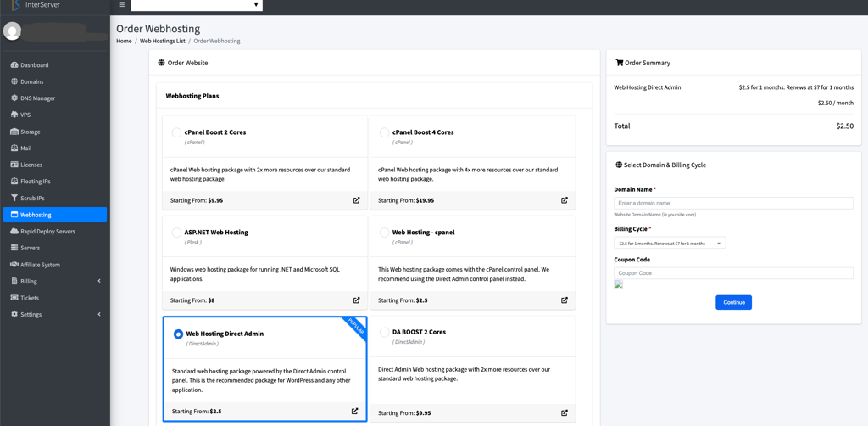Click the Order Summary cart icon
This screenshot has height=426, width=868.
click(620, 63)
